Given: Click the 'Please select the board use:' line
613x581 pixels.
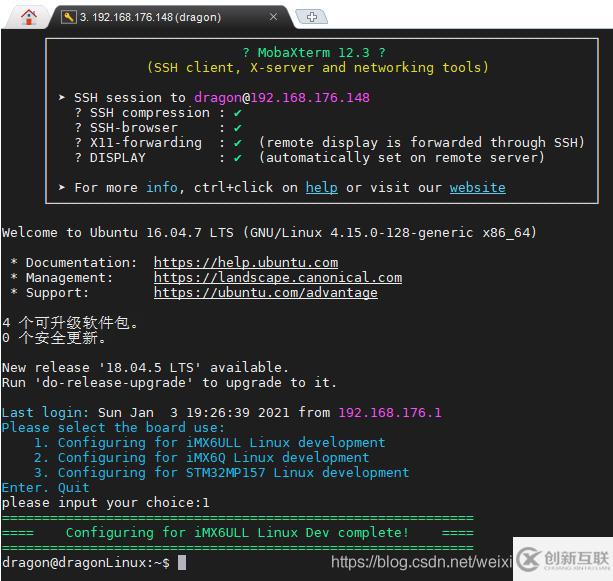Looking at the screenshot, I should [113, 427].
